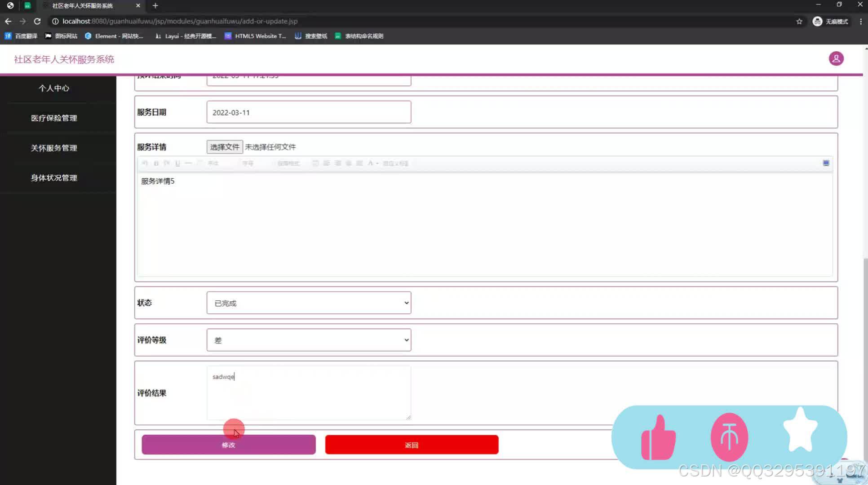Open the 图标网站 bookmark
Screen dimensions: 868x485
pos(61,36)
